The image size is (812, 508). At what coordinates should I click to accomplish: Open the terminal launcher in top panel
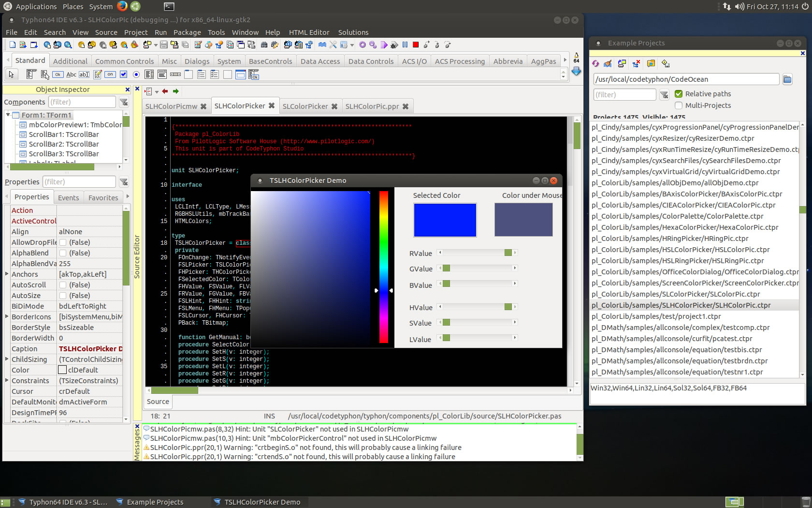click(x=169, y=6)
